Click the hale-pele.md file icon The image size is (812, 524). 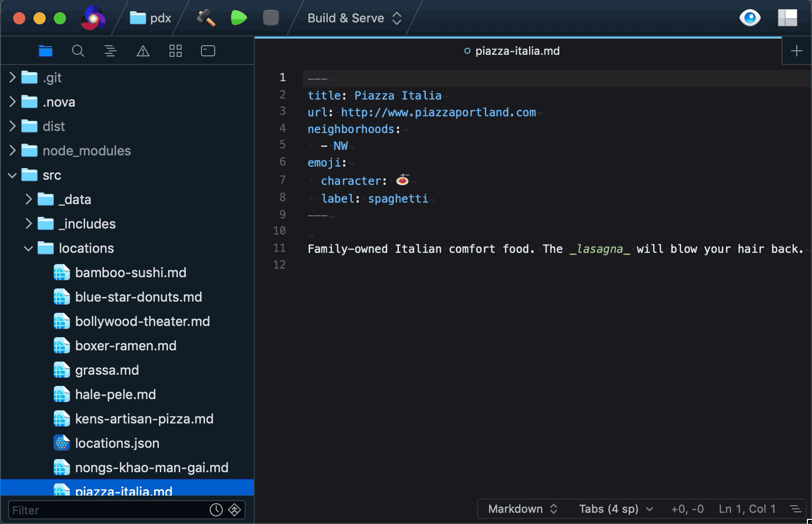61,395
